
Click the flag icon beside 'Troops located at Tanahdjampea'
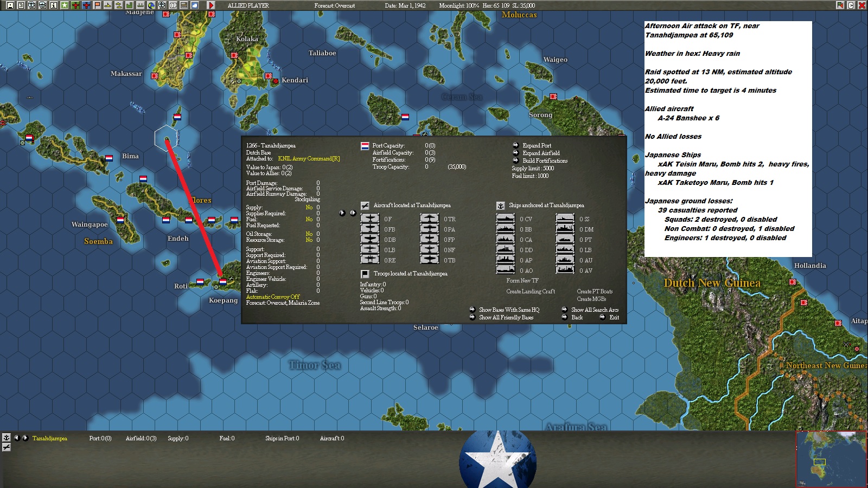[365, 274]
